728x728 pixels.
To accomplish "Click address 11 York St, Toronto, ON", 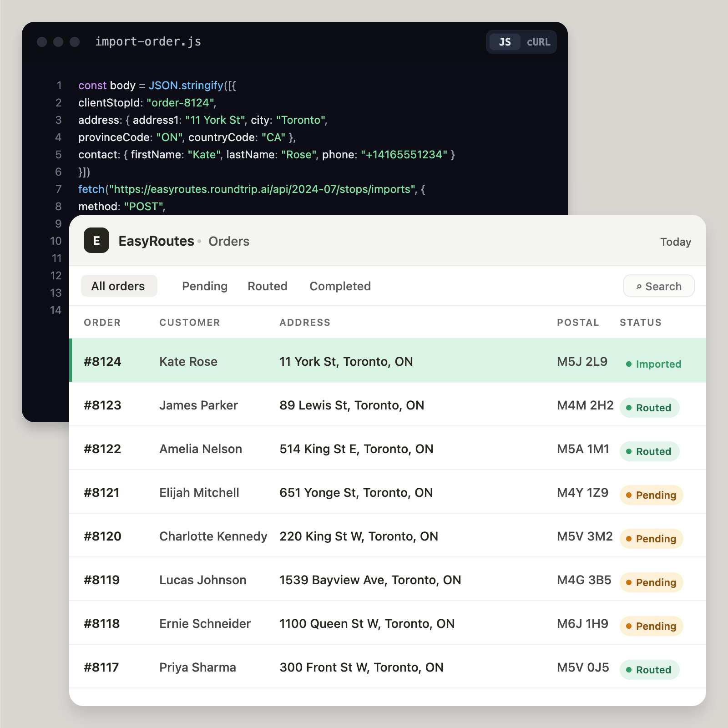I will click(x=346, y=362).
